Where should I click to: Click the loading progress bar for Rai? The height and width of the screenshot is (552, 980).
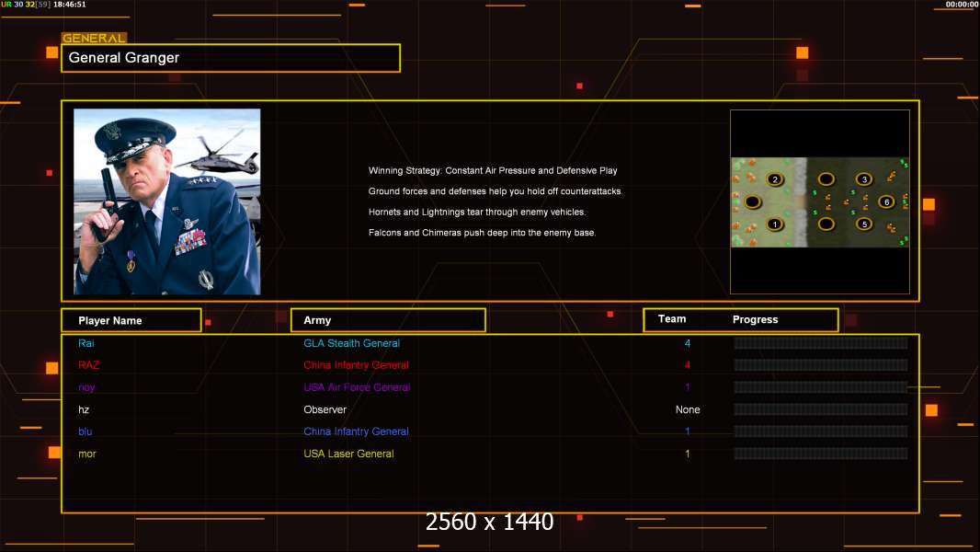(x=820, y=343)
